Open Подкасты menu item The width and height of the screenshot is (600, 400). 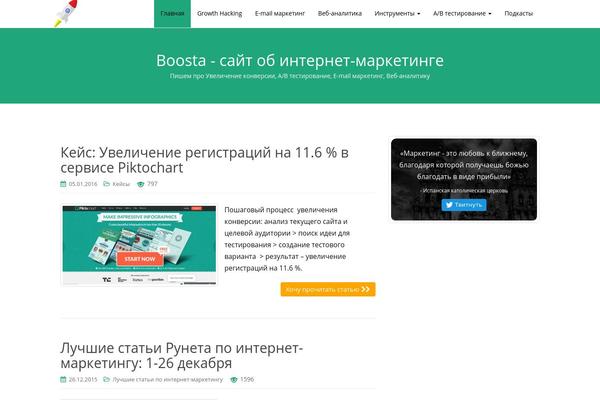(518, 13)
